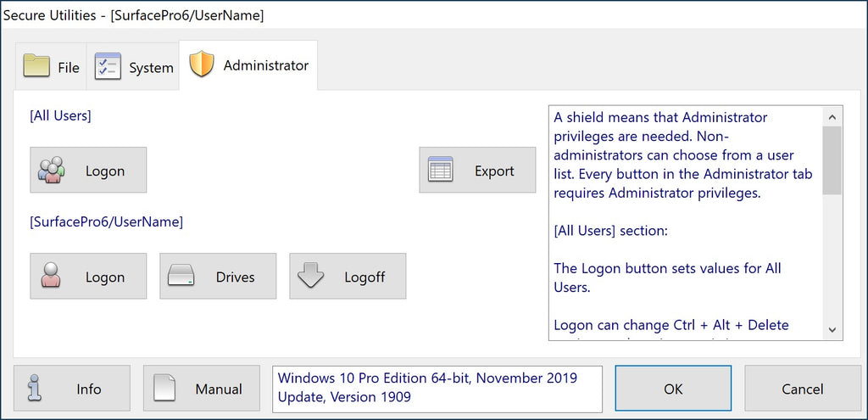Click the help text scroll down arrow
868x420 pixels.
click(832, 329)
